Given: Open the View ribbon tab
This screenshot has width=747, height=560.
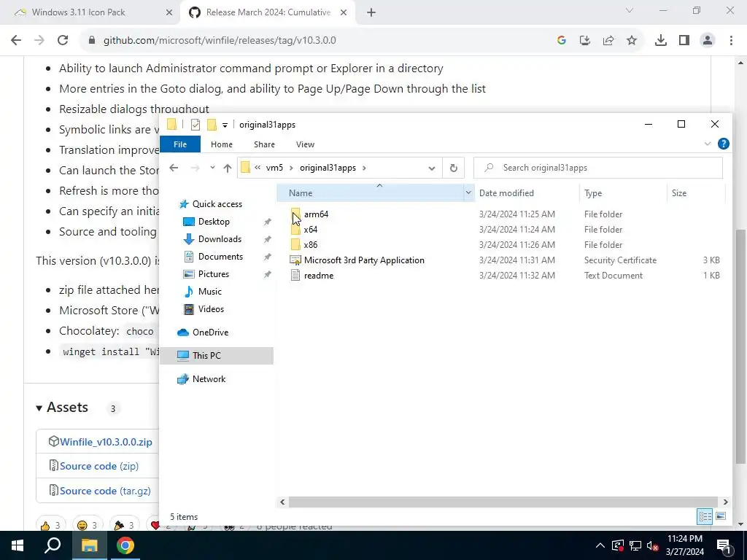Looking at the screenshot, I should pos(305,144).
